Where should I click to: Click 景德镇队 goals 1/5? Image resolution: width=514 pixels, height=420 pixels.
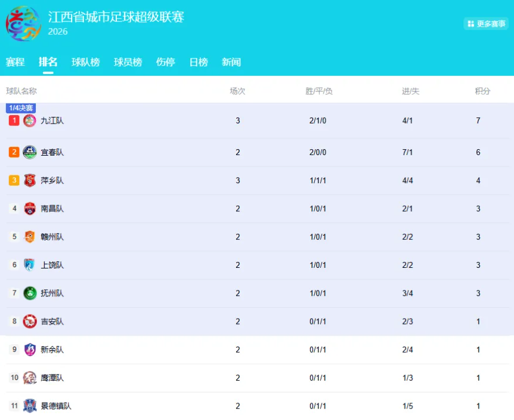coord(407,406)
